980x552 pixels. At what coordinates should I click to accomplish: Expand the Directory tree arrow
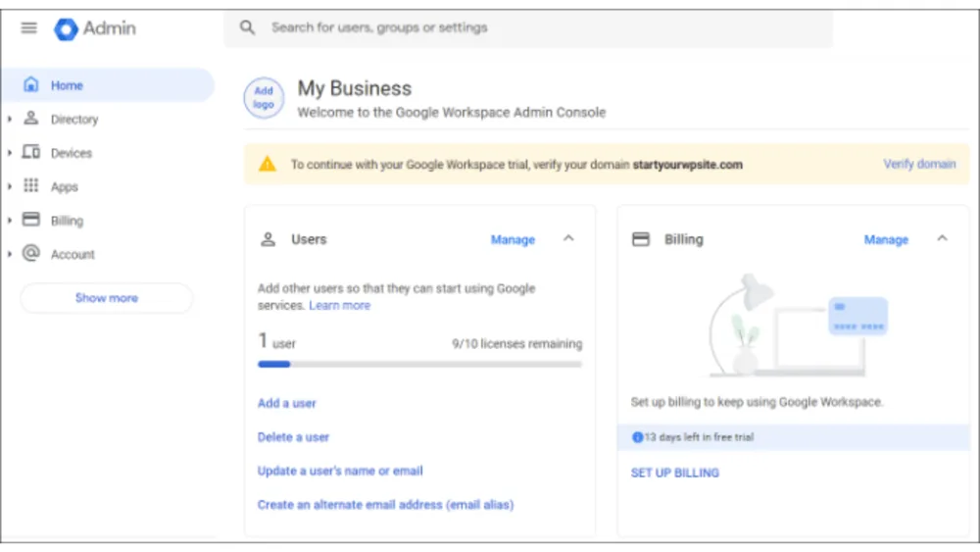pyautogui.click(x=10, y=119)
